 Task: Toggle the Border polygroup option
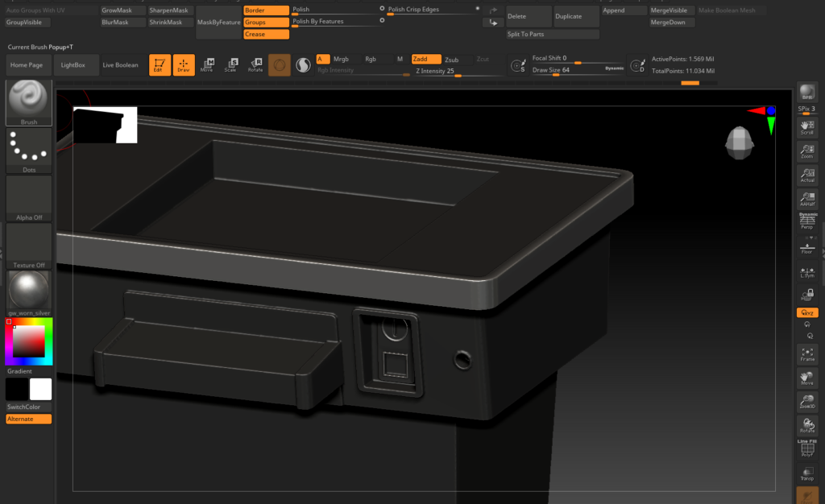click(x=266, y=10)
